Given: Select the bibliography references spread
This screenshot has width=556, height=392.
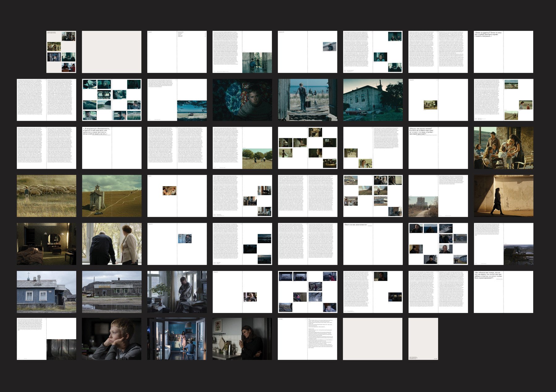Looking at the screenshot, I should coord(308,339).
